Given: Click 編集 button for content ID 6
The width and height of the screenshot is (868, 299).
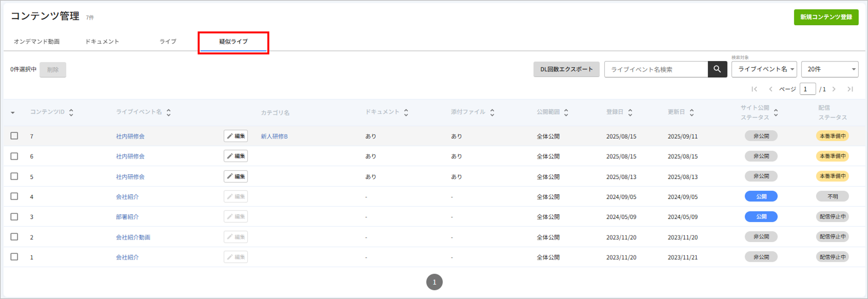Looking at the screenshot, I should click(x=236, y=156).
